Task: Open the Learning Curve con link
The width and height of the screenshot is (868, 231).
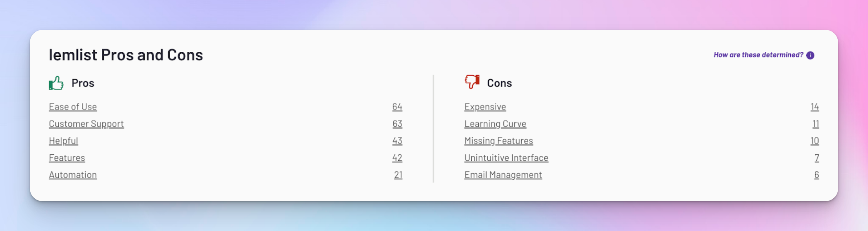Action: (x=495, y=124)
